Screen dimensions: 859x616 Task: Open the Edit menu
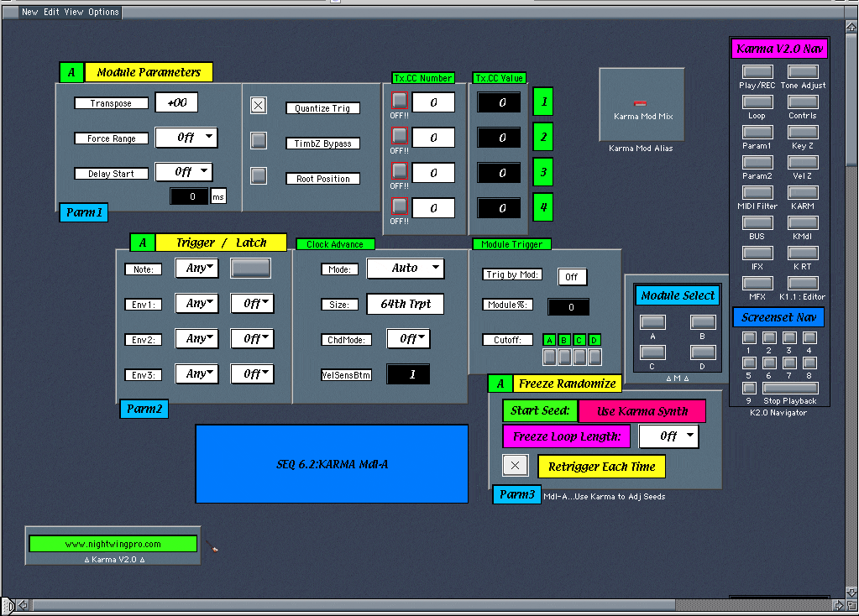pos(52,12)
